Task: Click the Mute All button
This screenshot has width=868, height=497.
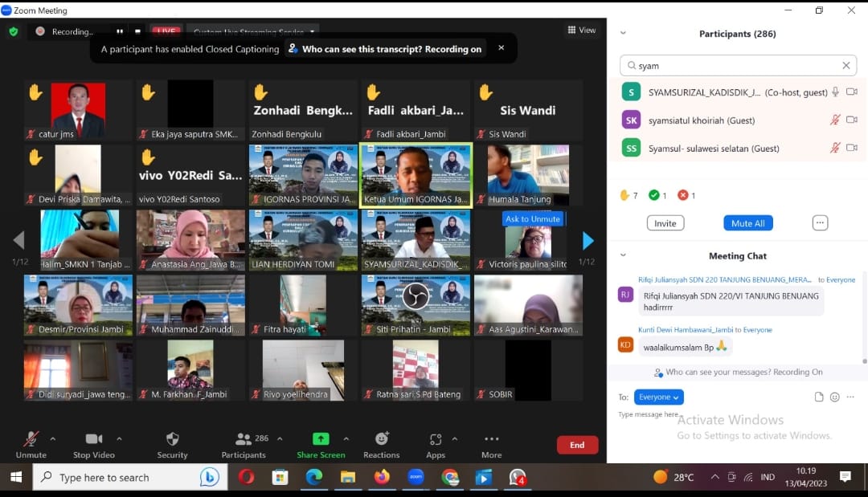Action: point(748,222)
